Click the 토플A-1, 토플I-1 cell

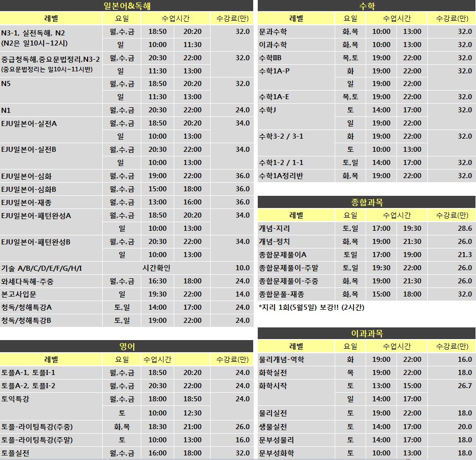pyautogui.click(x=51, y=372)
